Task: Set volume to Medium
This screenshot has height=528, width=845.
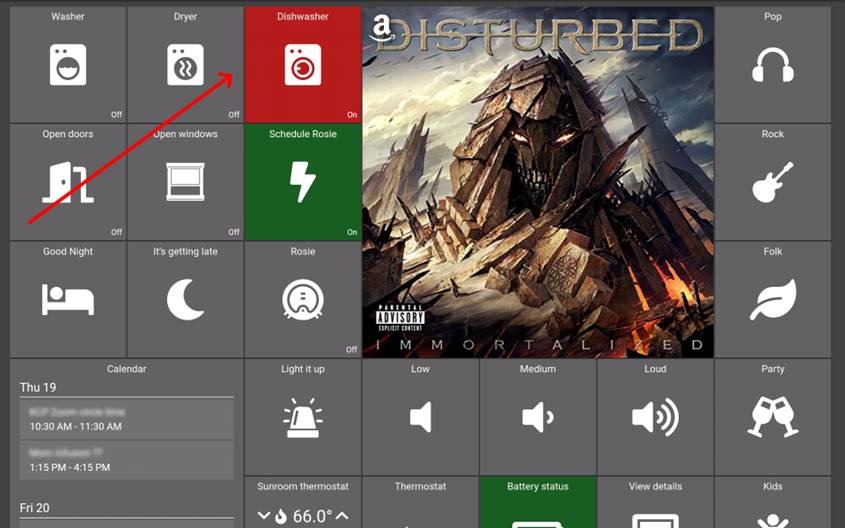Action: point(537,417)
